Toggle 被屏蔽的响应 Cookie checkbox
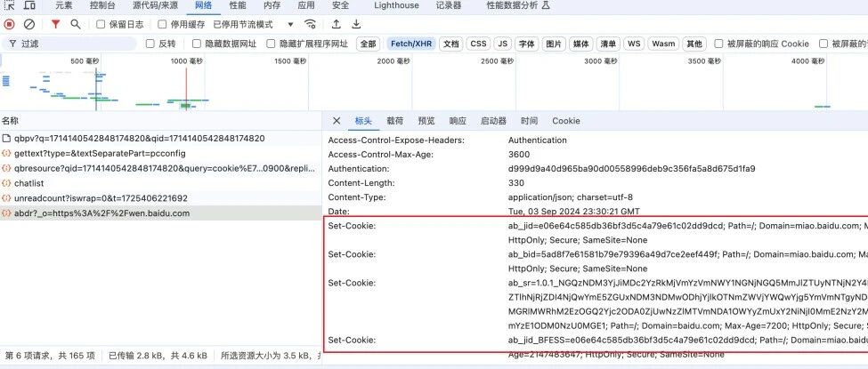Viewport: 868px width, 369px height. [x=718, y=44]
